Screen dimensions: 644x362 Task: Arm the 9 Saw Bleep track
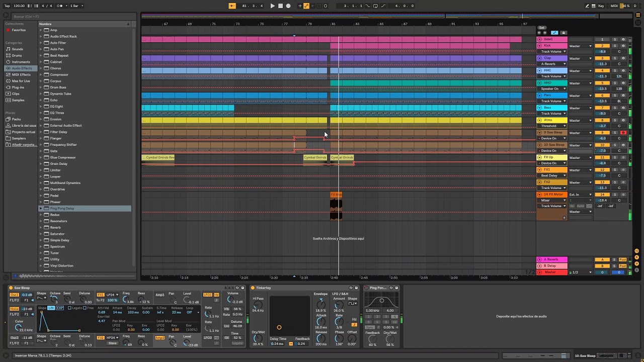click(623, 133)
